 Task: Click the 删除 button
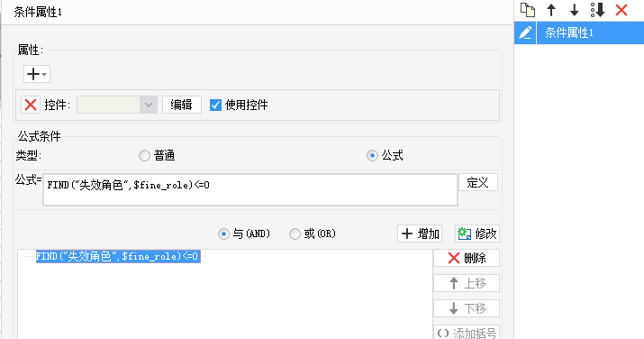pyautogui.click(x=467, y=258)
